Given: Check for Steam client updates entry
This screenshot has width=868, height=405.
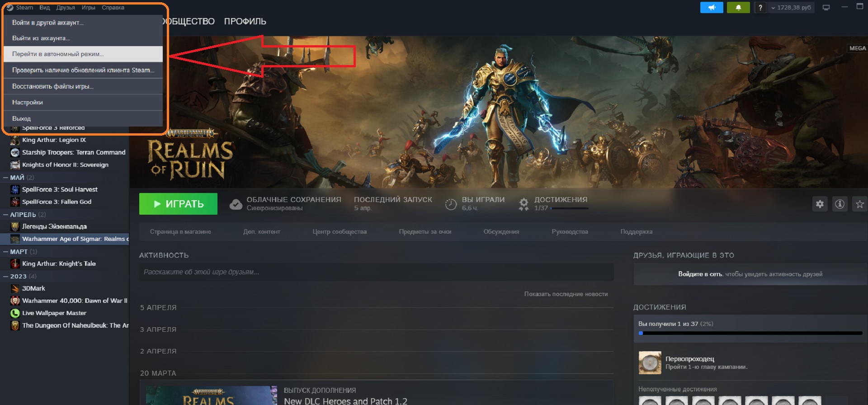Looking at the screenshot, I should pyautogui.click(x=83, y=70).
